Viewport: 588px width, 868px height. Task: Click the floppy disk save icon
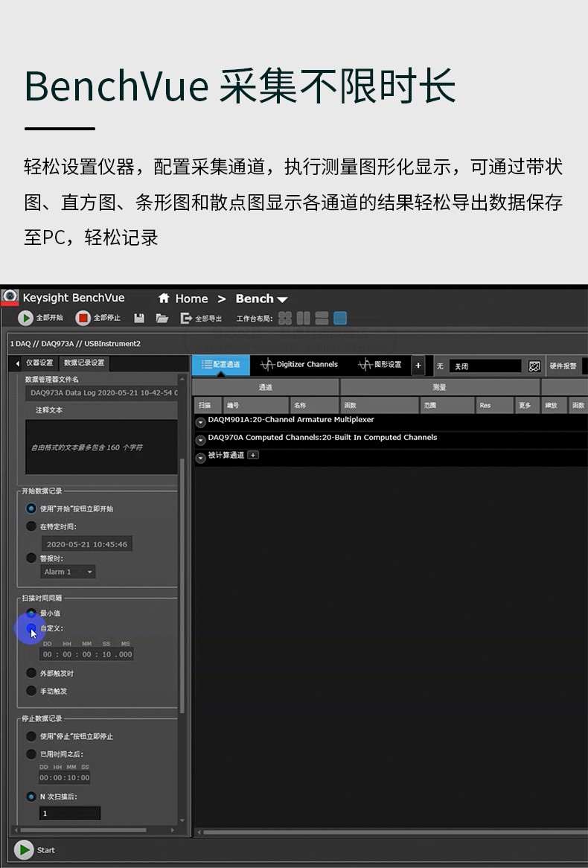pyautogui.click(x=139, y=319)
